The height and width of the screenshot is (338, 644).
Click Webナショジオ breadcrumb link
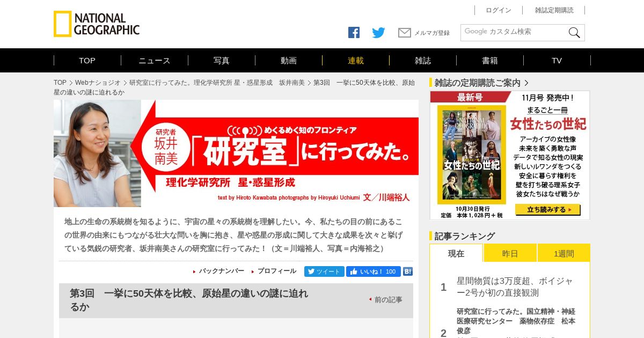coord(98,83)
